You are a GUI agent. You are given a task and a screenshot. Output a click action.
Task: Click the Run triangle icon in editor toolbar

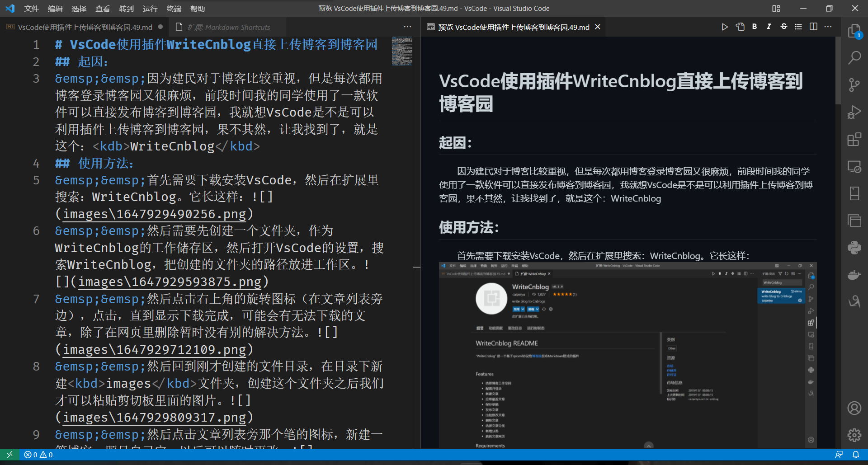click(725, 27)
